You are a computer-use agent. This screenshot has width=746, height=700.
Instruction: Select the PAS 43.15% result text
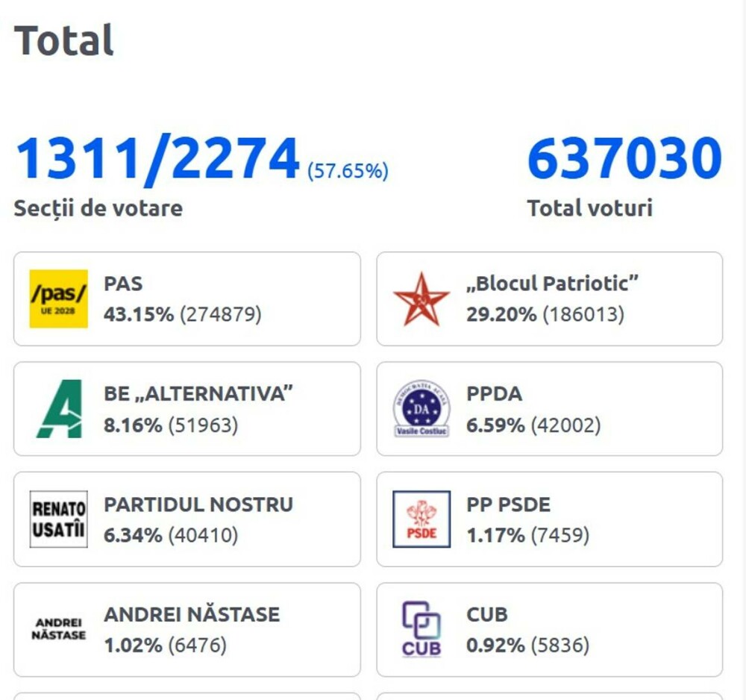tap(183, 314)
